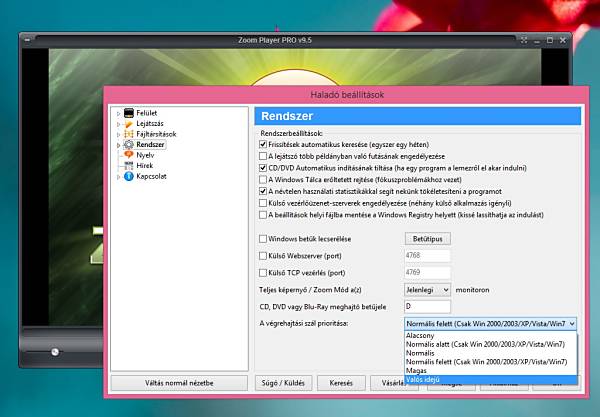Collapse the thread priority combo box

572,324
